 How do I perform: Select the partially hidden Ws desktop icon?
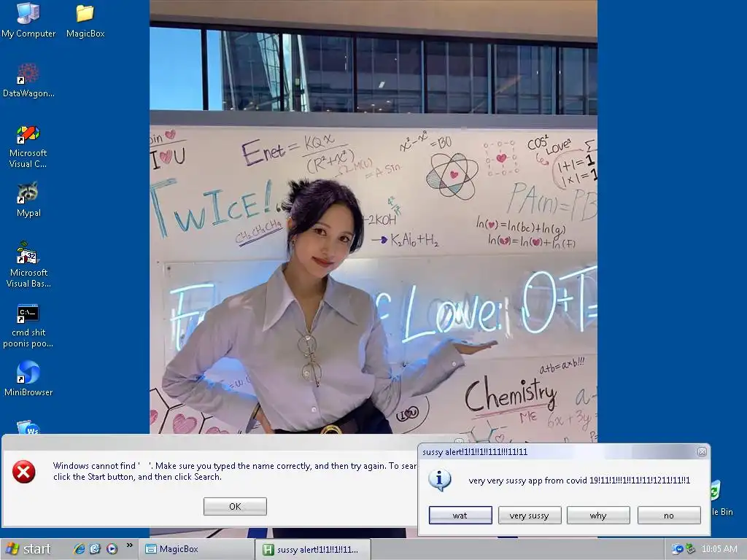click(28, 427)
